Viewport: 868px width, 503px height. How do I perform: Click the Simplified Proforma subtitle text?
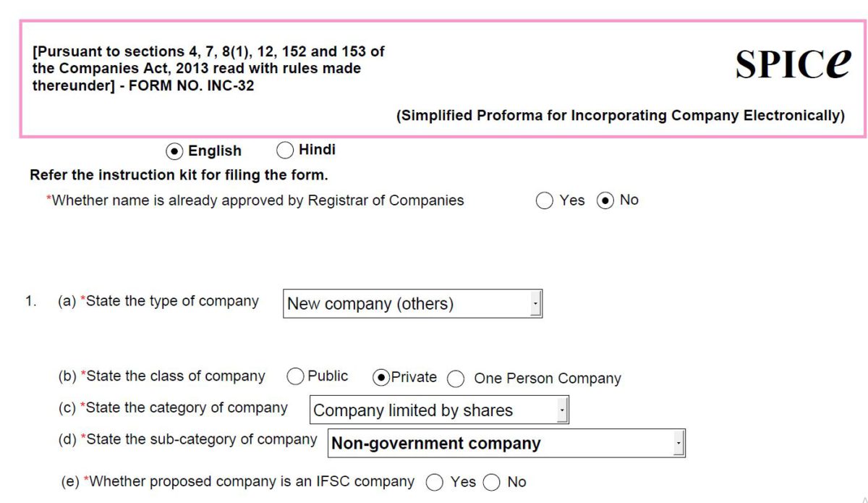pyautogui.click(x=621, y=115)
